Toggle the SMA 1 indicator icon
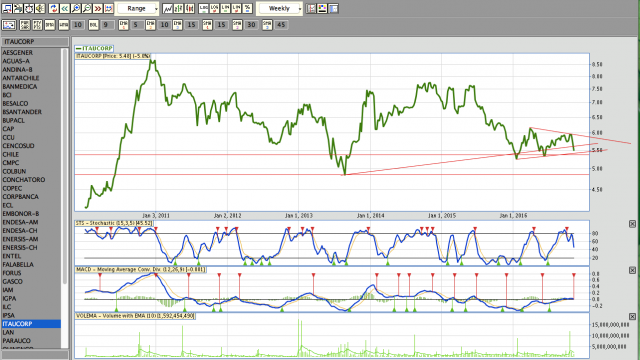Viewport: 640px width, 360px height. [207, 25]
